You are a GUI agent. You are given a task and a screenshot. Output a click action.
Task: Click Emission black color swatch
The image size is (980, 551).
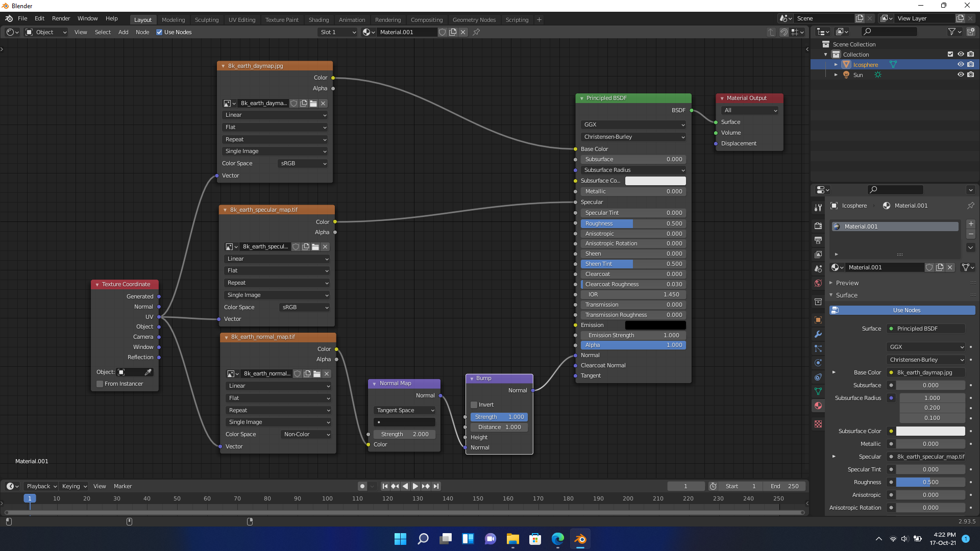(x=655, y=325)
